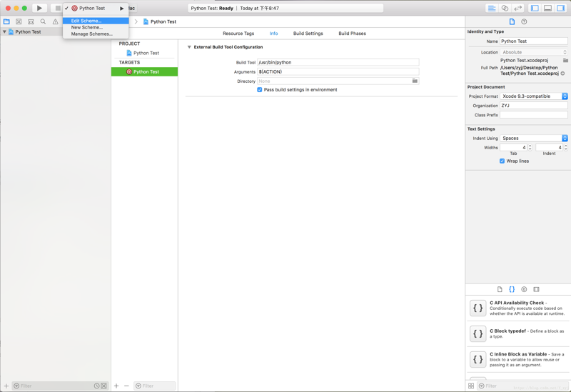Toggle Pass build settings in environment
571x392 pixels.
[x=260, y=90]
